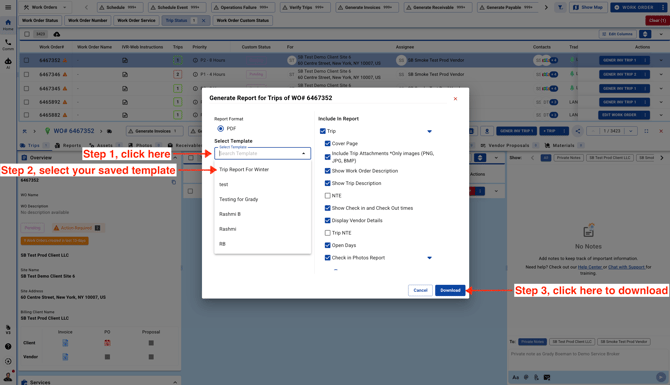
Task: Expand the Trip section arrow
Action: point(429,131)
